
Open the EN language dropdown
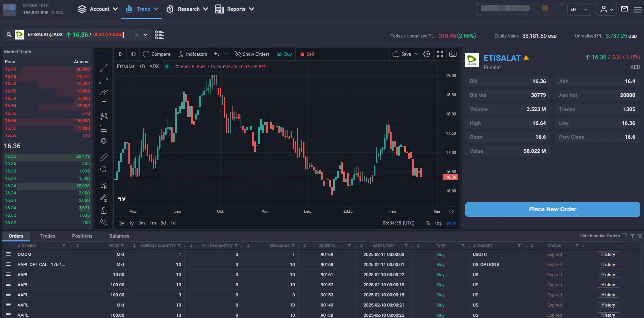[579, 9]
